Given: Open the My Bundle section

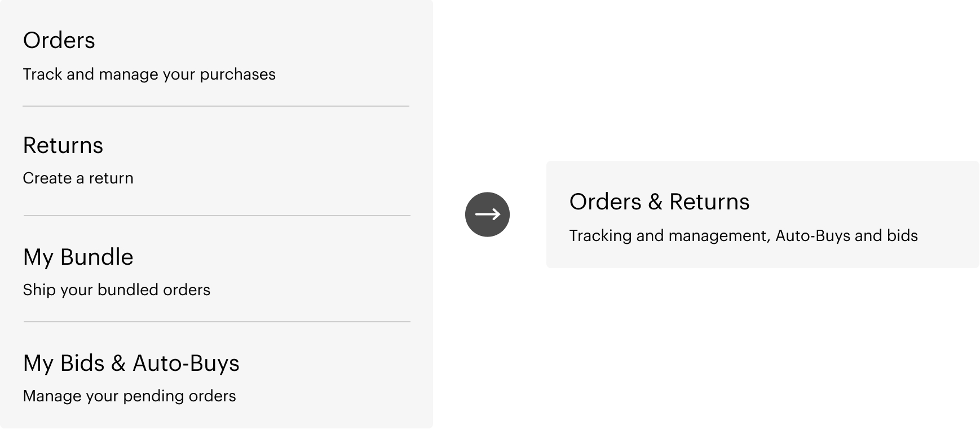Looking at the screenshot, I should tap(78, 257).
